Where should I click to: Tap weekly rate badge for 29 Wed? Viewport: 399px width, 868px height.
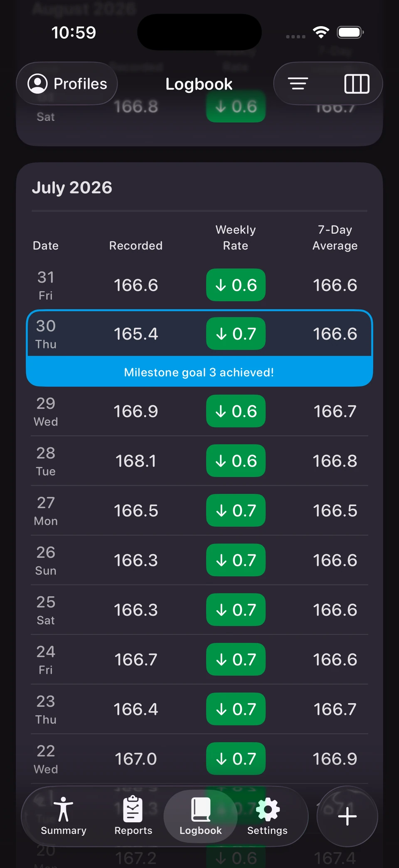point(236,411)
